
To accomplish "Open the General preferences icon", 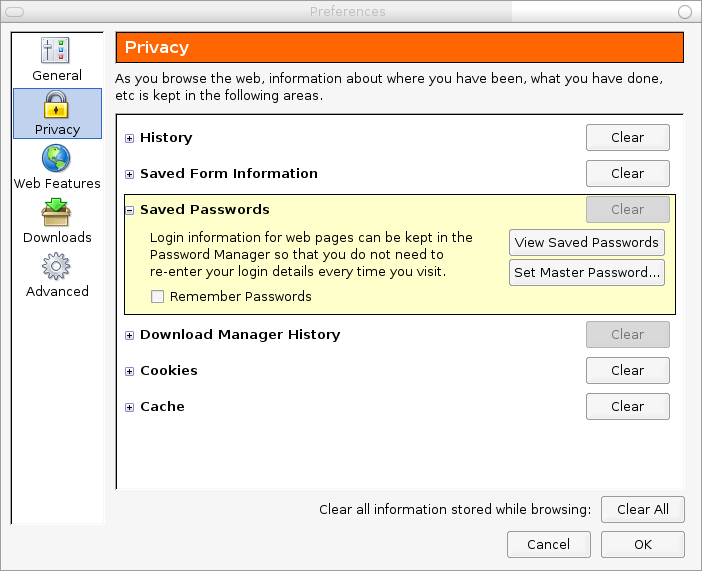I will pos(56,51).
